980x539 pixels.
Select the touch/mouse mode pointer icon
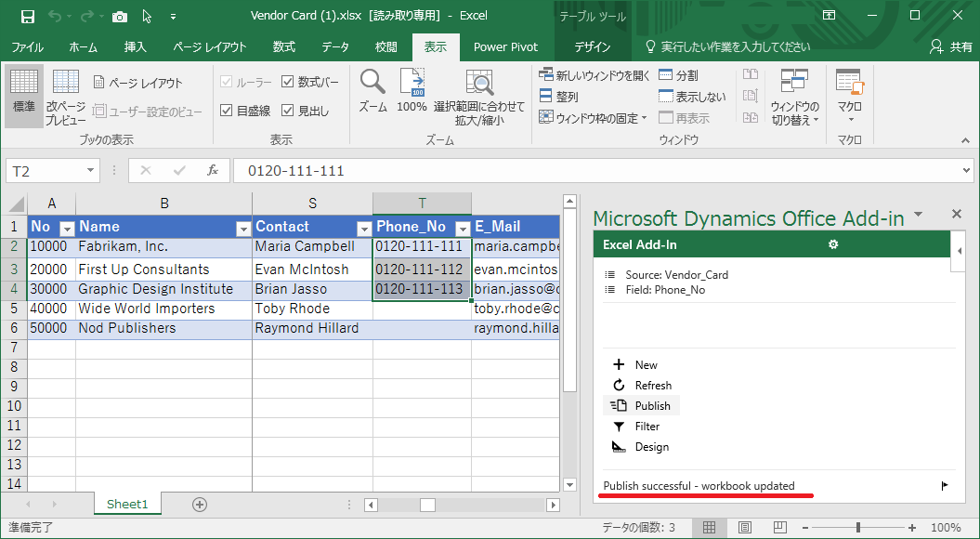pos(148,16)
